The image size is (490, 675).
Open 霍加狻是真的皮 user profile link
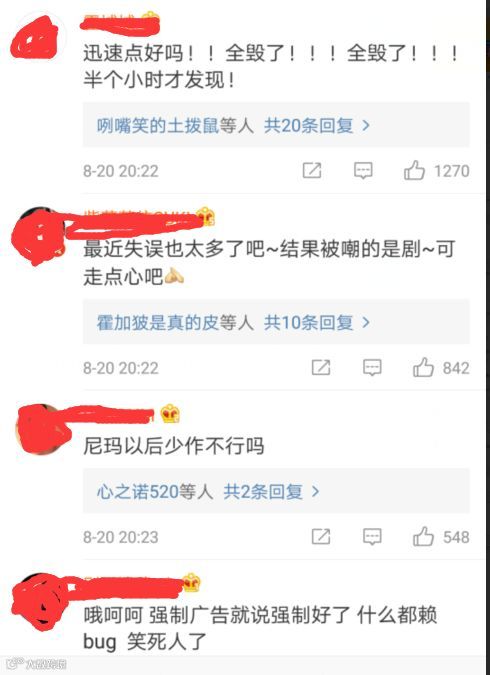tap(158, 322)
